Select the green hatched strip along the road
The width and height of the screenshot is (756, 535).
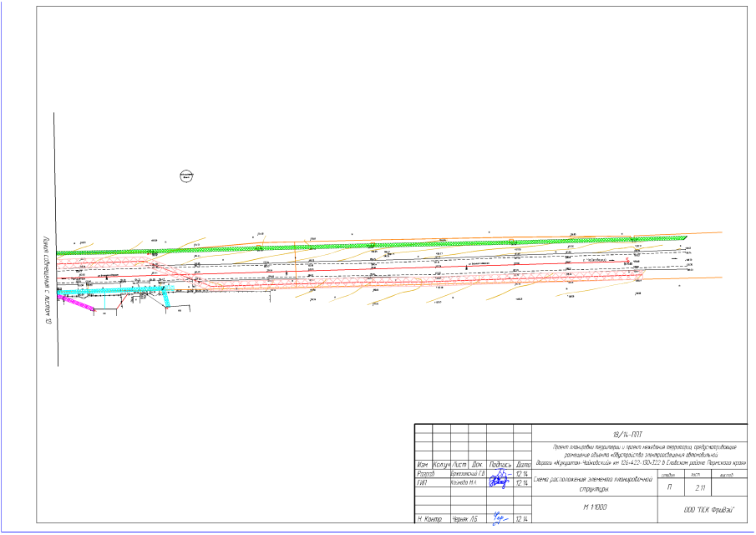coord(376,245)
